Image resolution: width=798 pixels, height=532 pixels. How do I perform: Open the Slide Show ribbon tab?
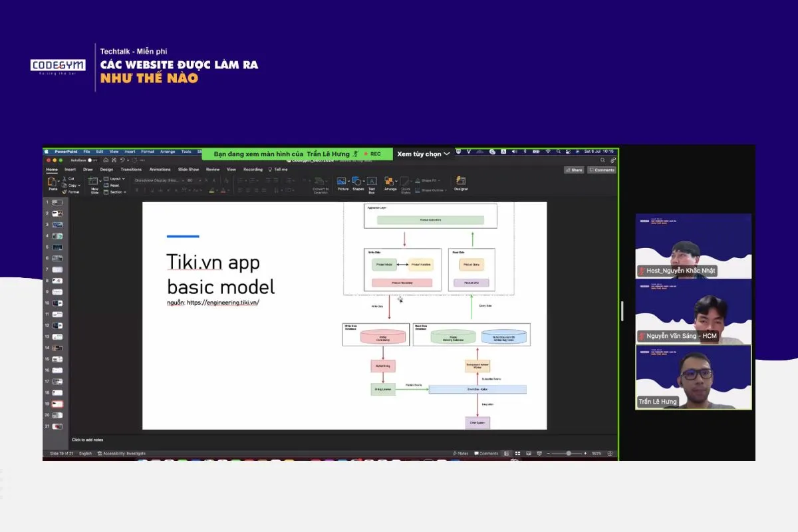click(188, 169)
